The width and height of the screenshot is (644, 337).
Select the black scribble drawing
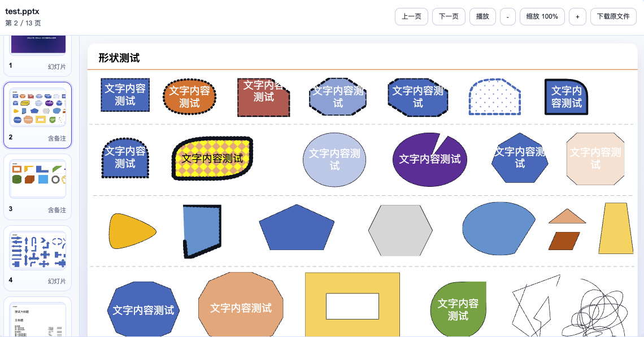tap(595, 308)
